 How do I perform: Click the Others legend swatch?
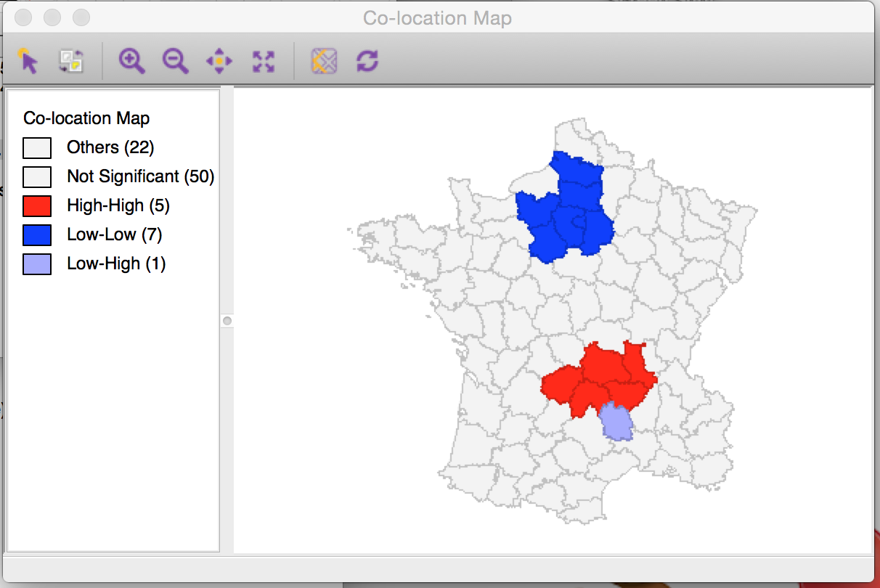tap(37, 147)
